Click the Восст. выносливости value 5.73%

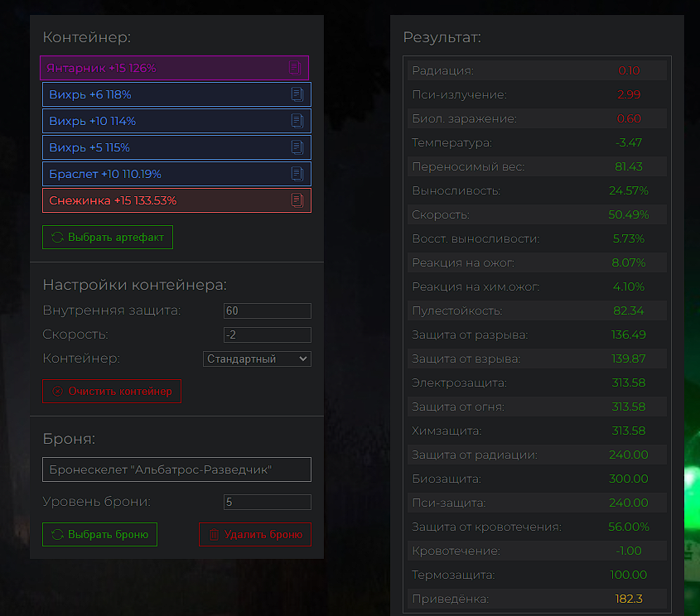(x=629, y=238)
